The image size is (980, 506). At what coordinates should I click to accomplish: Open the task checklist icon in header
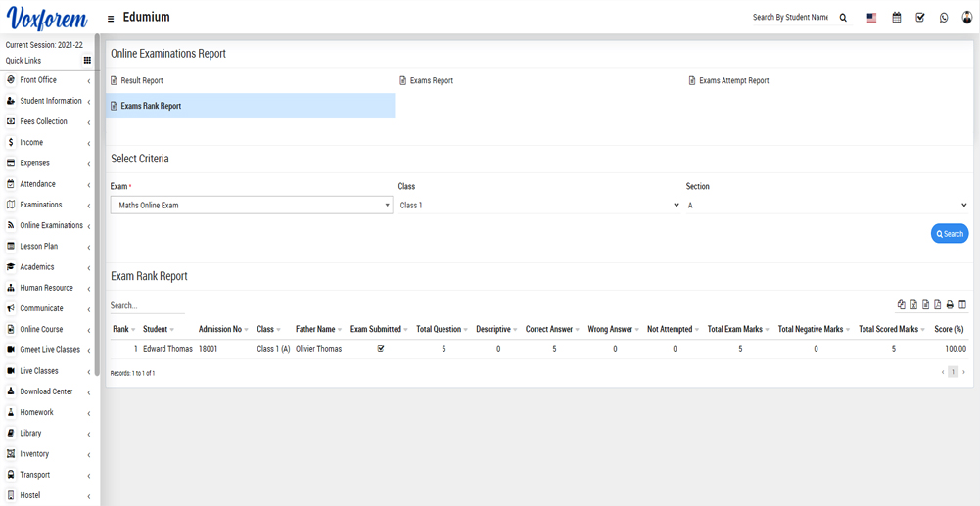[x=920, y=18]
